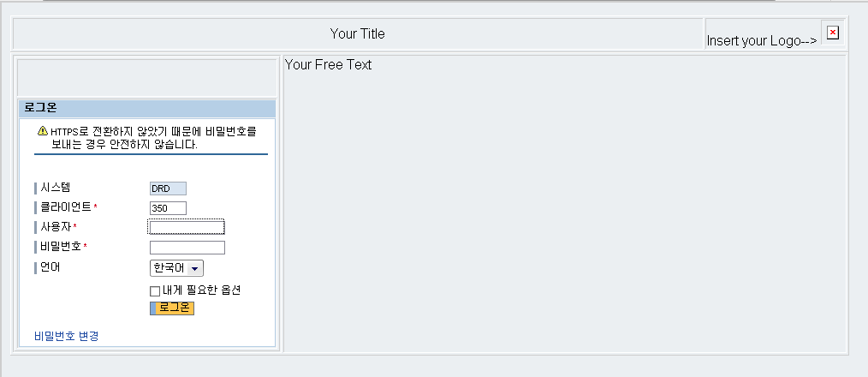Click the 언어 field label
The height and width of the screenshot is (377, 868).
coord(51,267)
